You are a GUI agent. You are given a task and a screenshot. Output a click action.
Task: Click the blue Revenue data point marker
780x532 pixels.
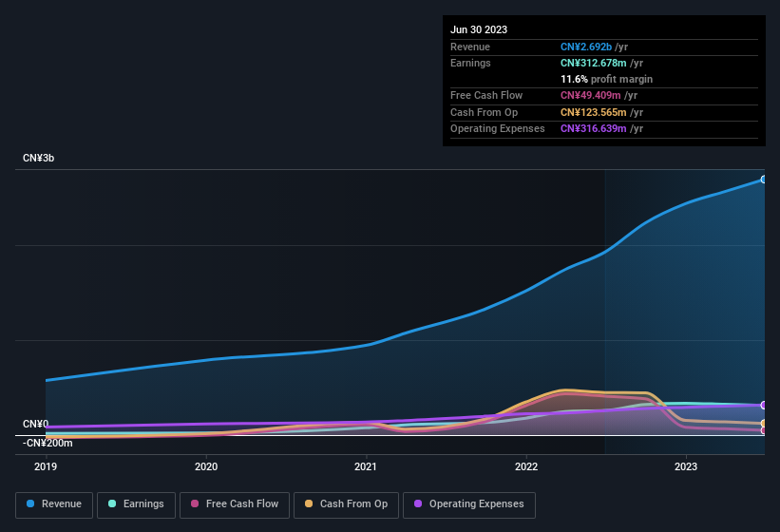[x=764, y=180]
